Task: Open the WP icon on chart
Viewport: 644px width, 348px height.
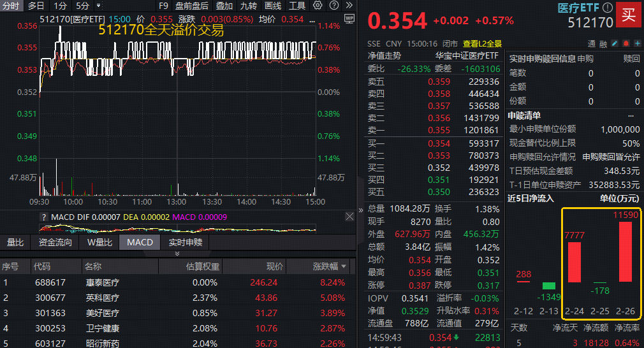Action: pyautogui.click(x=349, y=18)
